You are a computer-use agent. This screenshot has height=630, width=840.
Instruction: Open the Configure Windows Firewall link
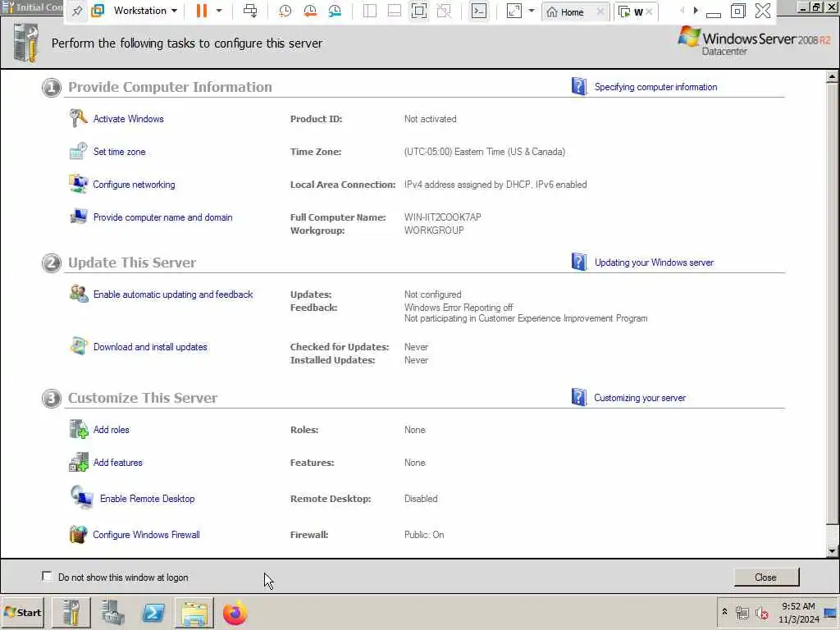pos(146,535)
